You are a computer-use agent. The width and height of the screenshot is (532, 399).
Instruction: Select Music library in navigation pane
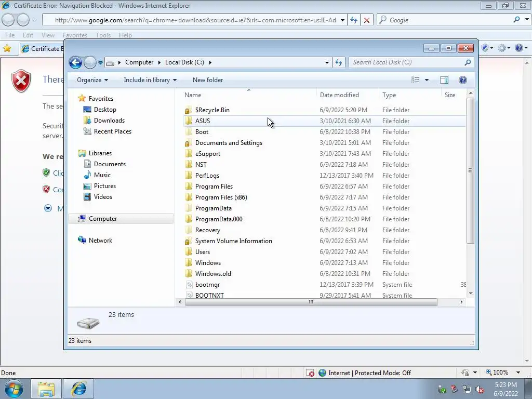102,175
